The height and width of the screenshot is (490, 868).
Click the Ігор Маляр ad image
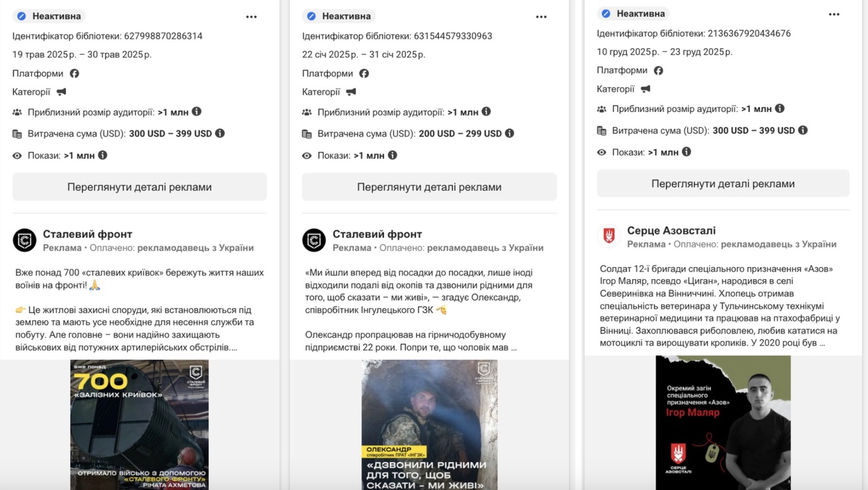[x=723, y=423]
